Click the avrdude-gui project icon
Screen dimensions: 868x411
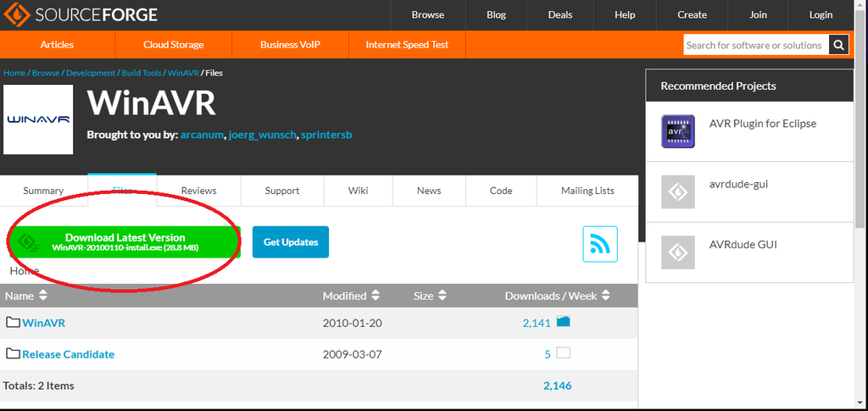678,192
